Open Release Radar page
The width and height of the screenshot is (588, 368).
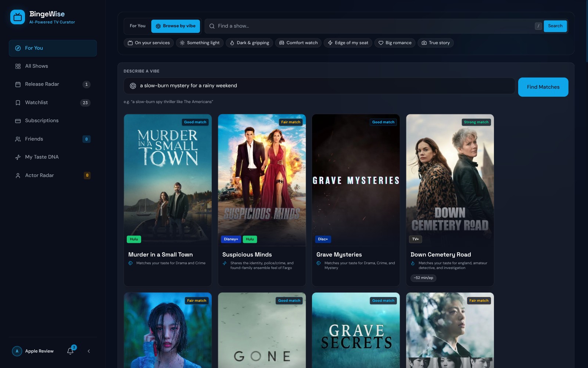click(53, 84)
